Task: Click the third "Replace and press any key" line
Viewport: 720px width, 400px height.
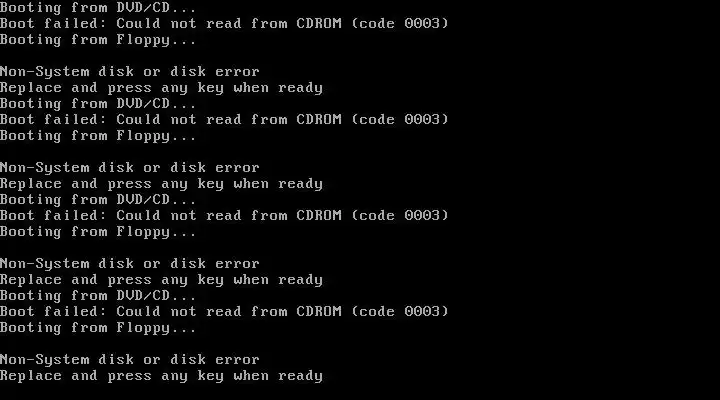Action: (161, 280)
